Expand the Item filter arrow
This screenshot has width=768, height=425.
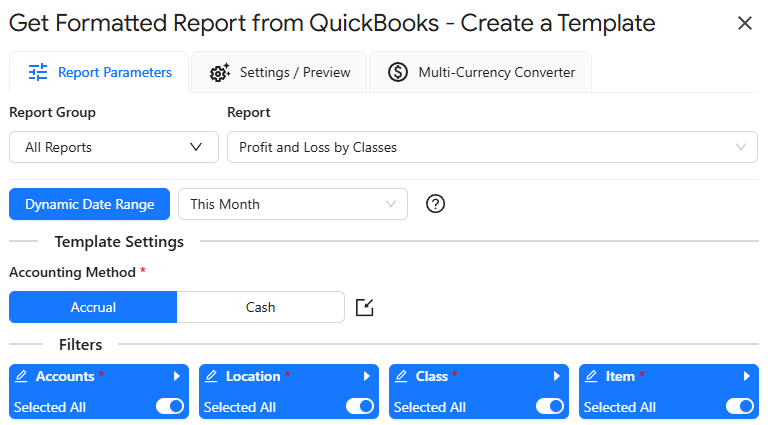click(x=747, y=376)
